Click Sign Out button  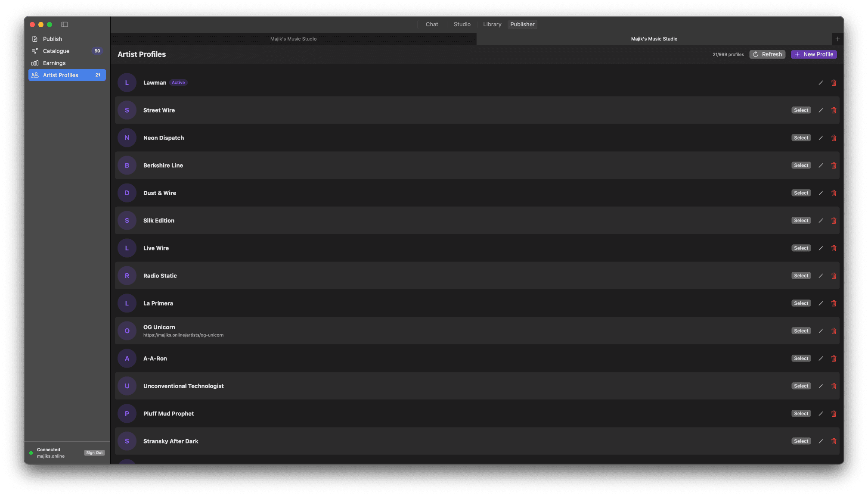tap(94, 453)
